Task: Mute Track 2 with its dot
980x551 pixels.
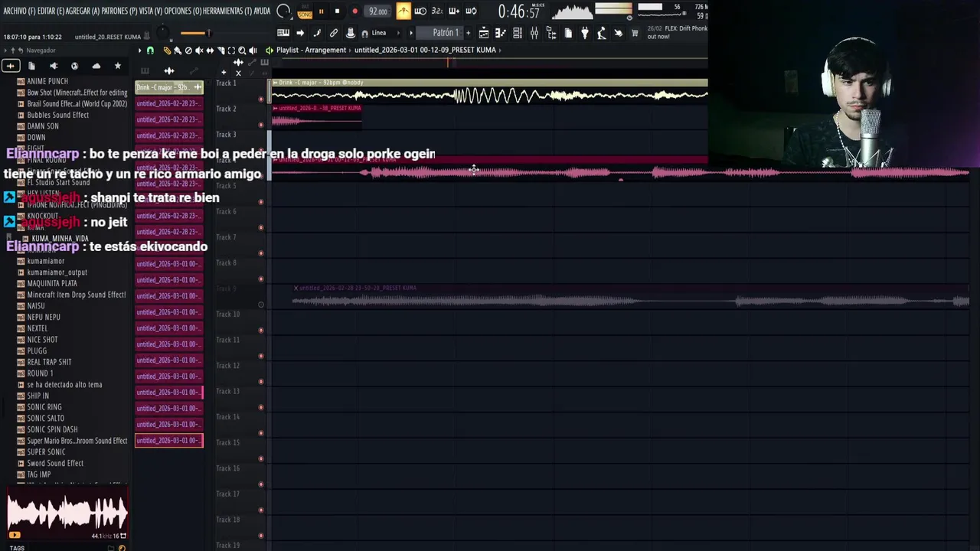Action: pos(261,125)
